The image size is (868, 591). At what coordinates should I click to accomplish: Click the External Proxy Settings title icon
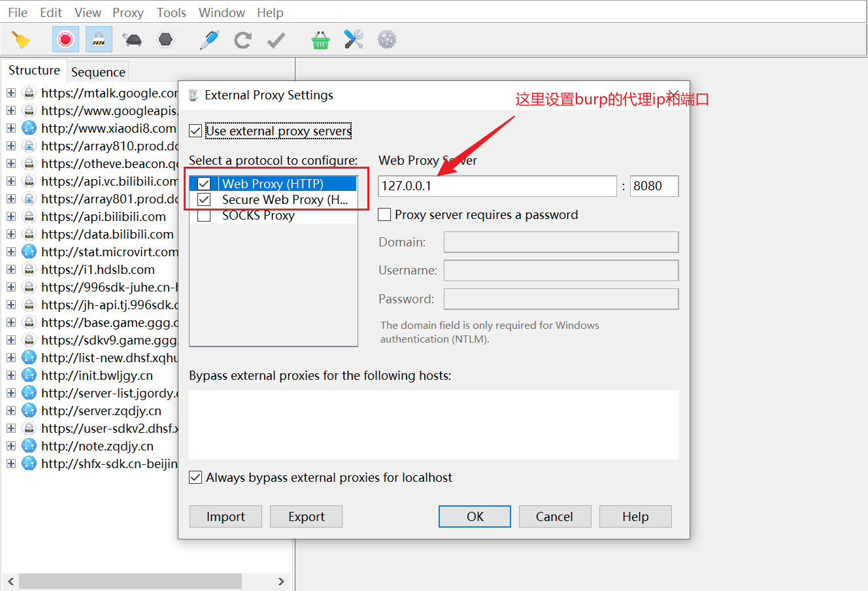tap(193, 95)
